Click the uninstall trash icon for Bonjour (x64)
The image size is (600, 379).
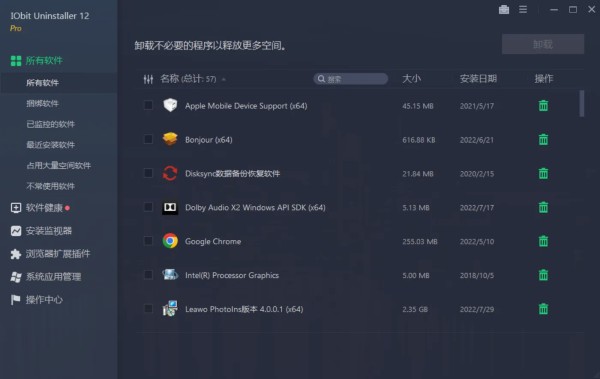pos(543,139)
